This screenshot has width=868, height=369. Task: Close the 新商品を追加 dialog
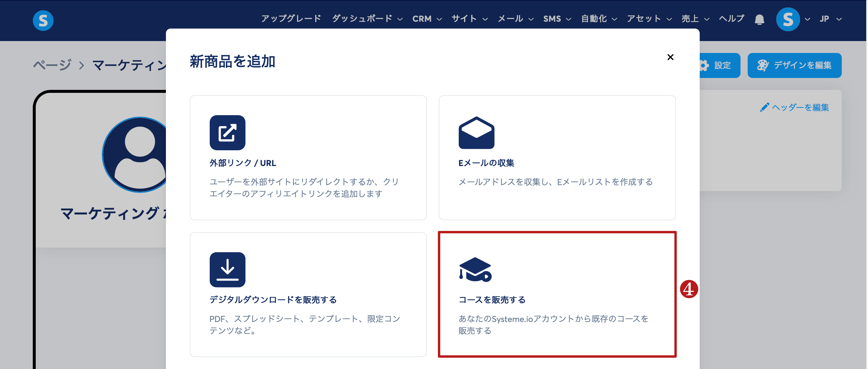tap(670, 57)
